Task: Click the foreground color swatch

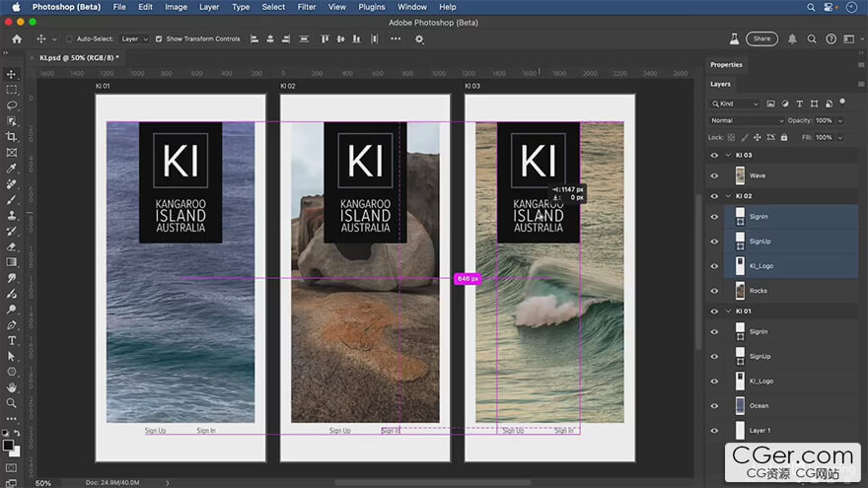Action: pos(8,446)
